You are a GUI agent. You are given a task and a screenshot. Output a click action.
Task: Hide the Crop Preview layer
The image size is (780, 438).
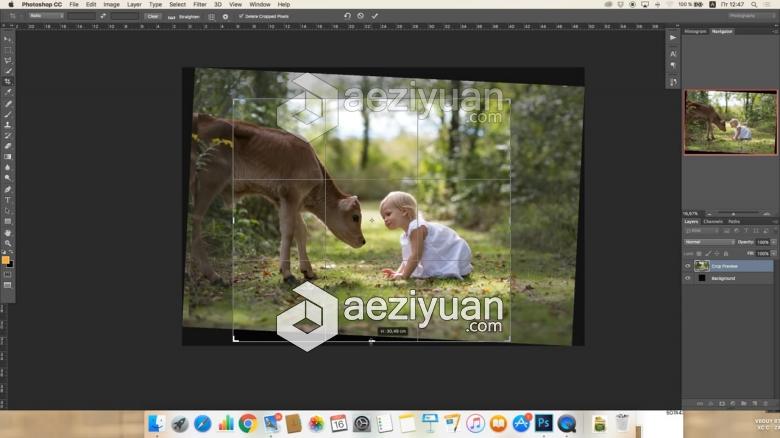pyautogui.click(x=688, y=266)
